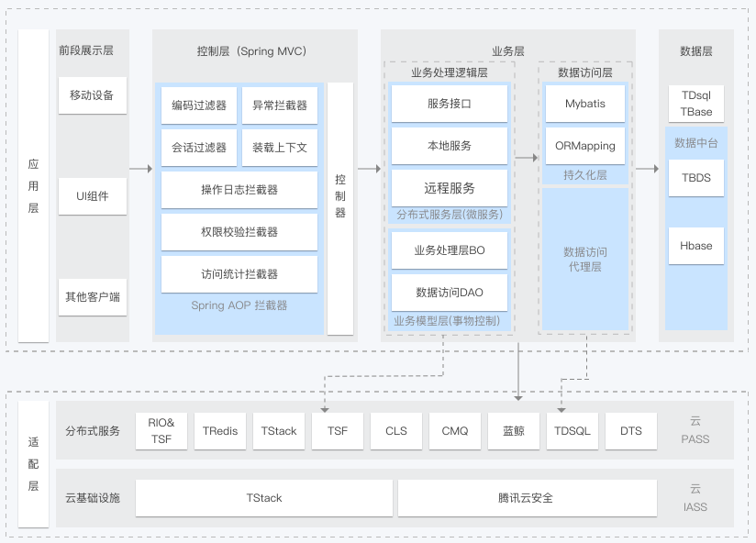The image size is (756, 543).
Task: Click 腾讯云安全 in cloud infrastructure
Action: [527, 497]
